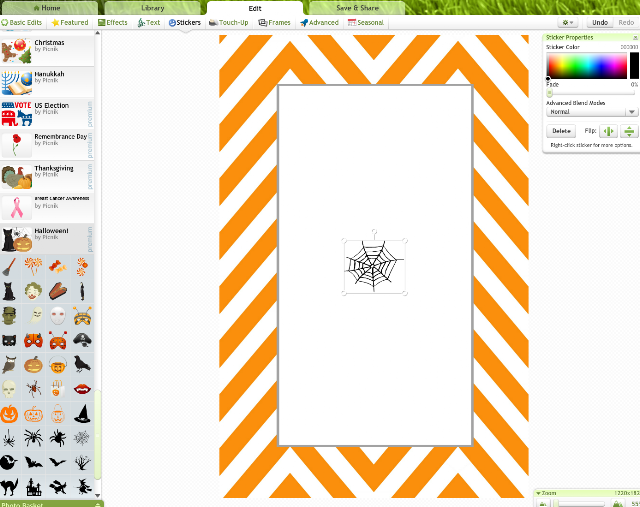
Task: Select the crow sticker
Action: 82,364
